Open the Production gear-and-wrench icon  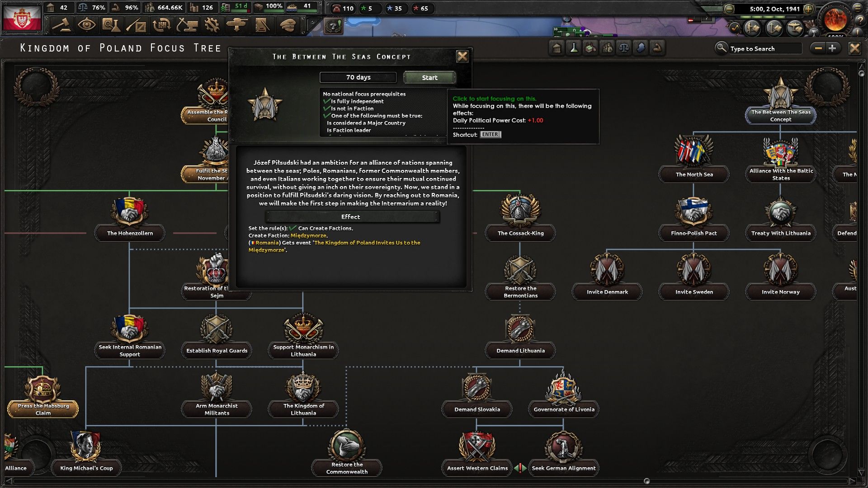212,25
